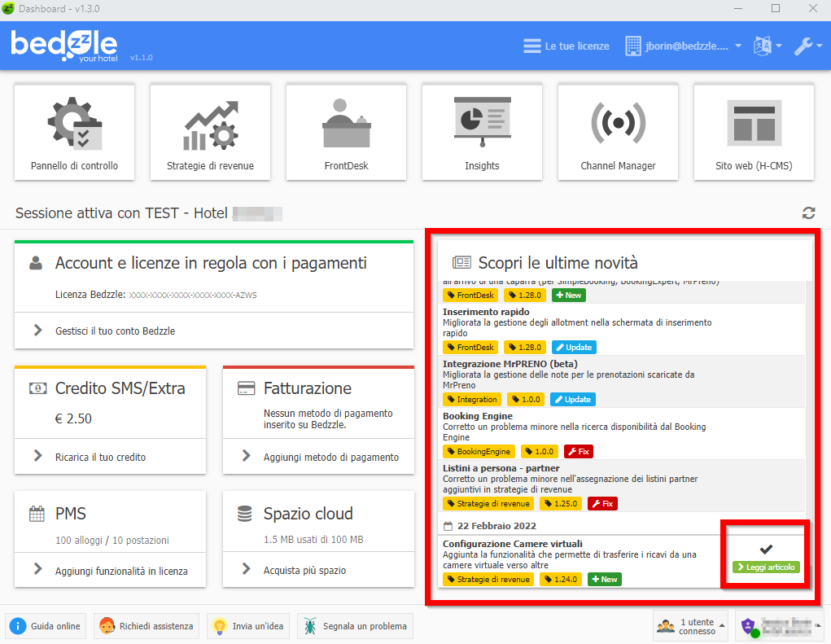Select the Listini a persona - partner title
This screenshot has height=644, width=831.
click(501, 468)
